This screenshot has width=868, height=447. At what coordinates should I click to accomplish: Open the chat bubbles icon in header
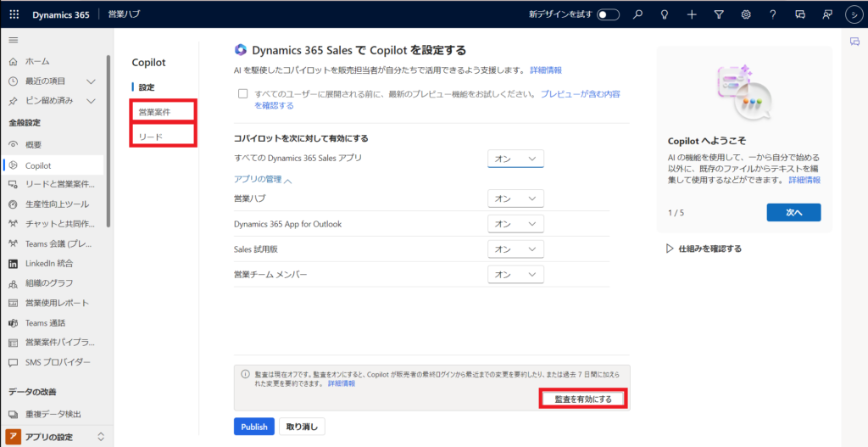[x=800, y=14]
